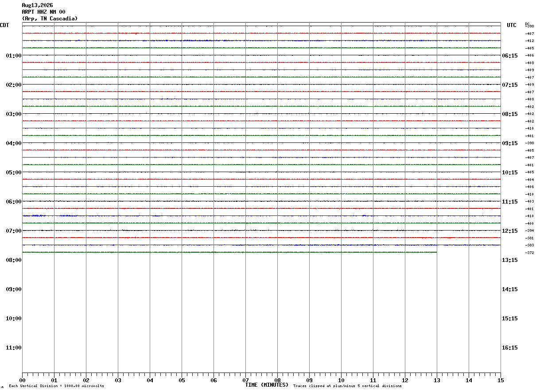Click the 07:00 CDT hour label
536x392 pixels.
coord(14,231)
